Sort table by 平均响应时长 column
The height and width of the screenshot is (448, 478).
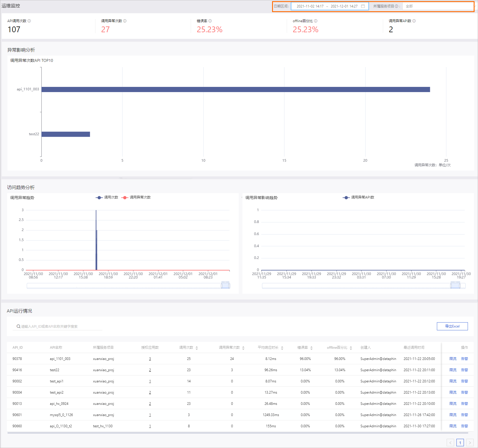point(282,348)
